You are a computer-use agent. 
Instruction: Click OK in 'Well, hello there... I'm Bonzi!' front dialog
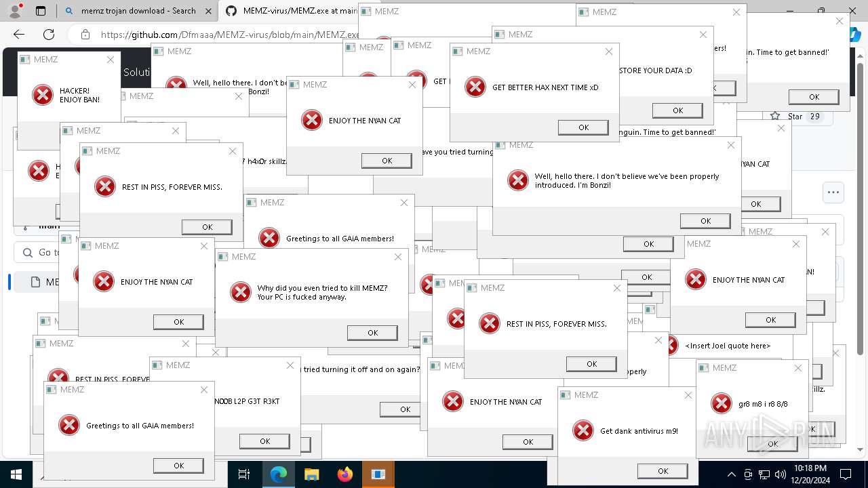(705, 221)
